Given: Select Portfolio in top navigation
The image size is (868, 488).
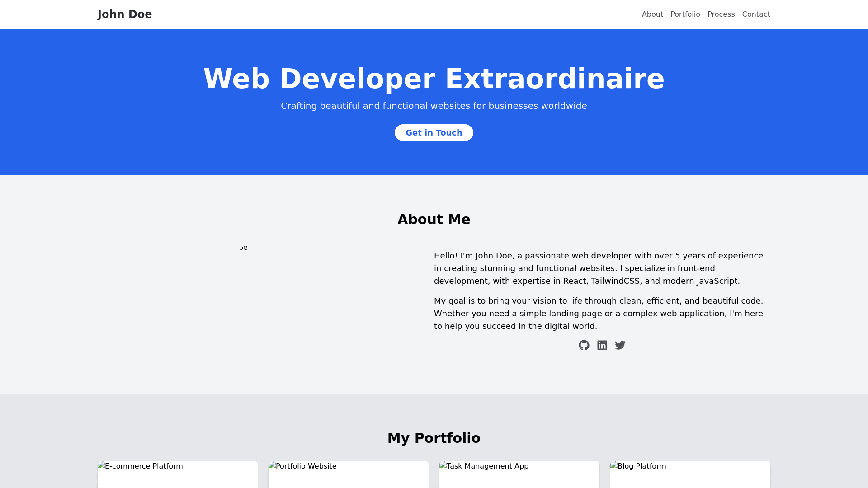Looking at the screenshot, I should [685, 14].
